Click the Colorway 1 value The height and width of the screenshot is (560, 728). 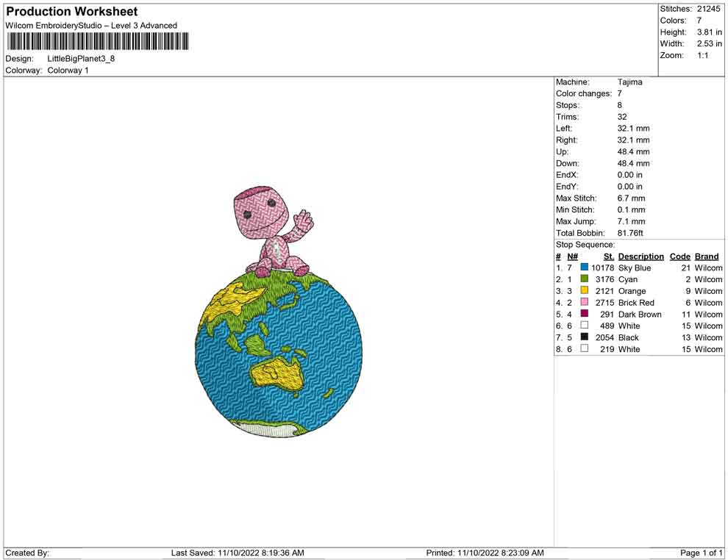(68, 71)
